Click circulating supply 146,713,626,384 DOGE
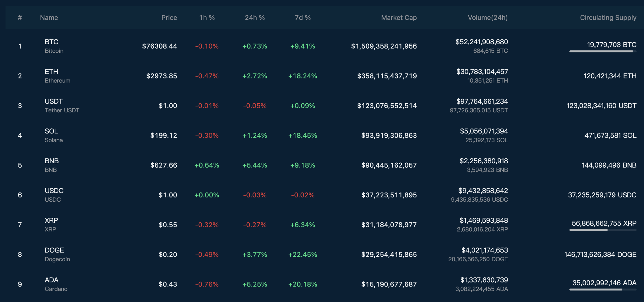 click(600, 255)
